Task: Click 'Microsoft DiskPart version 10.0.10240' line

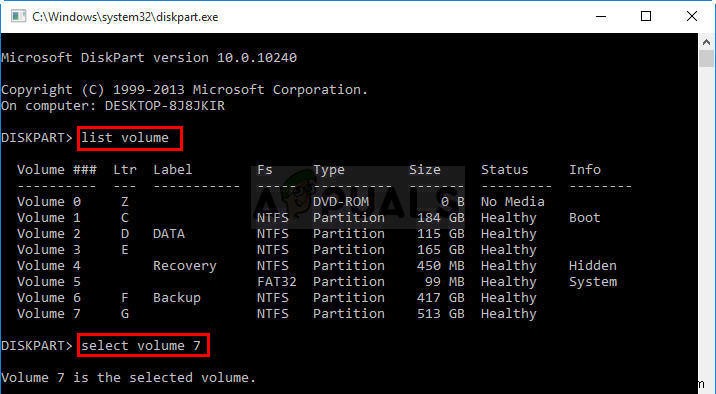Action: click(x=149, y=58)
